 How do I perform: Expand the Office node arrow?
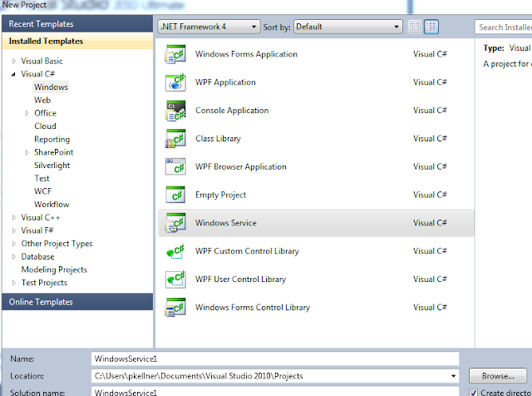pos(27,113)
